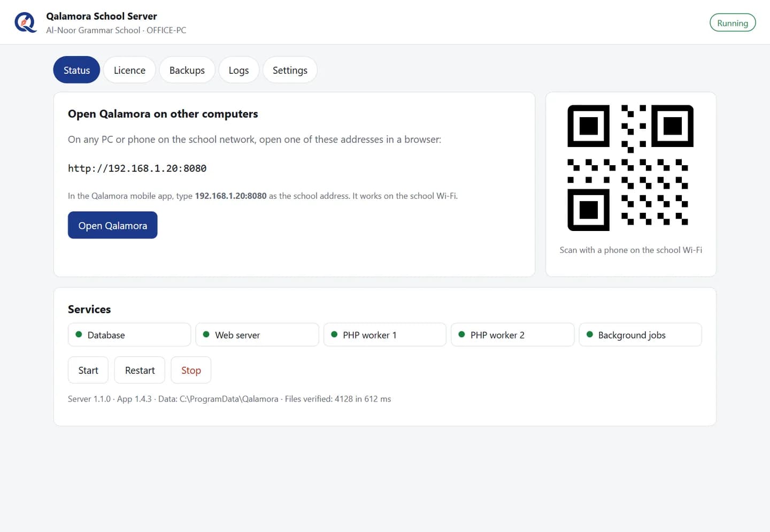770x532 pixels.
Task: Click the Qalamora School Server title
Action: click(102, 16)
